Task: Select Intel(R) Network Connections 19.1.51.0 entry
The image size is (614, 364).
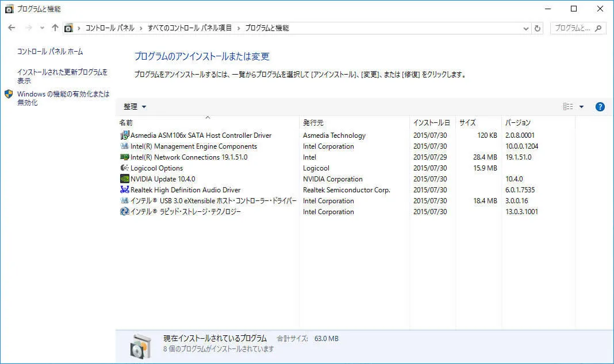Action: tap(189, 157)
